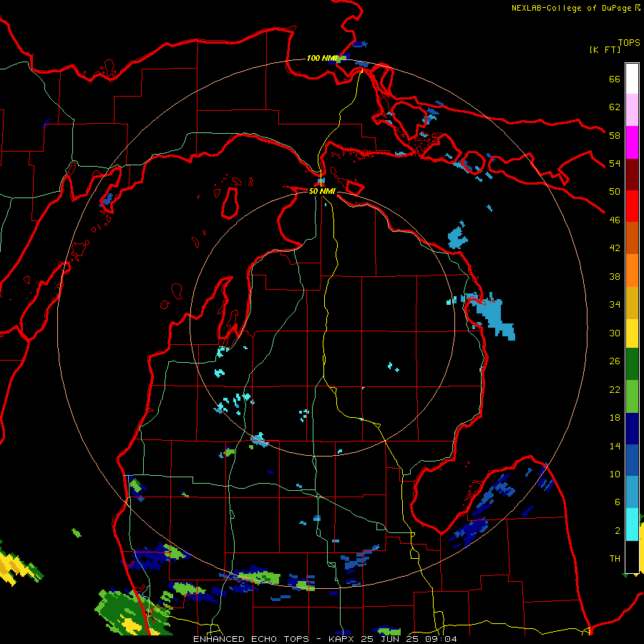Screen dimensions: 644x644
Task: Click the 50 NMI range ring label
Action: tap(322, 191)
